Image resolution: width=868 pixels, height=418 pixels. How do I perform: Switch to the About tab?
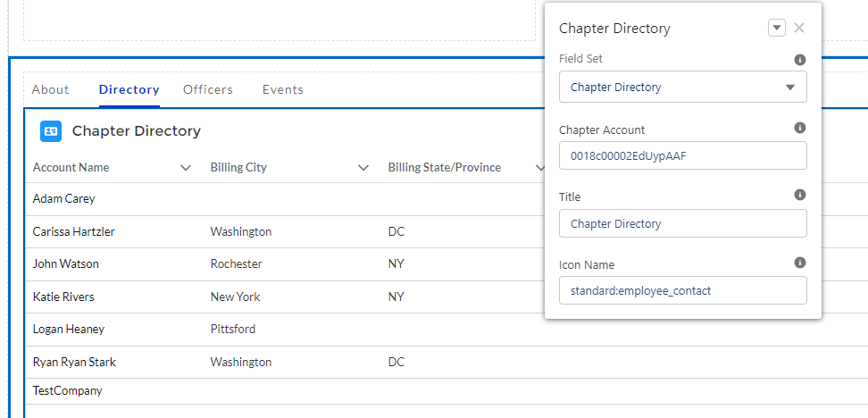pyautogui.click(x=50, y=89)
